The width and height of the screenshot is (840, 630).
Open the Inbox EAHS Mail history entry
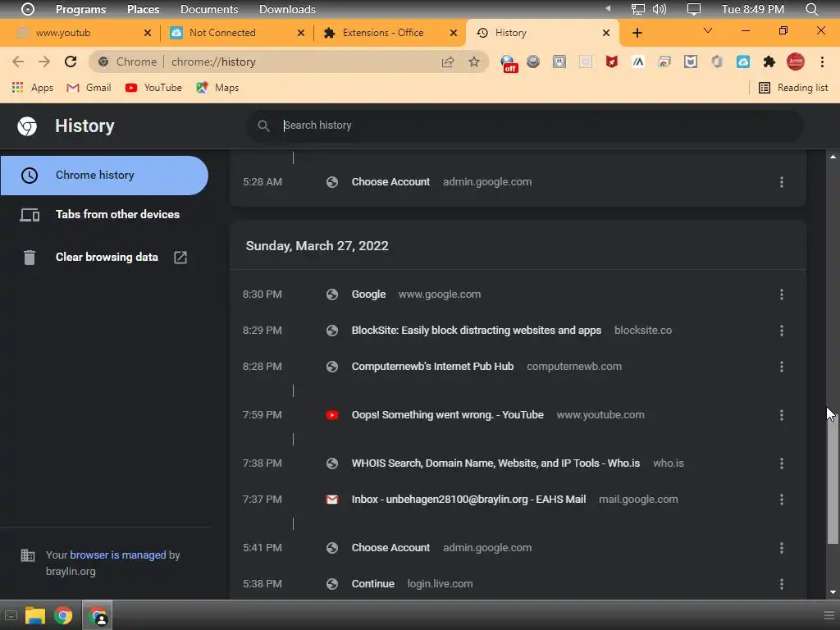coord(468,500)
